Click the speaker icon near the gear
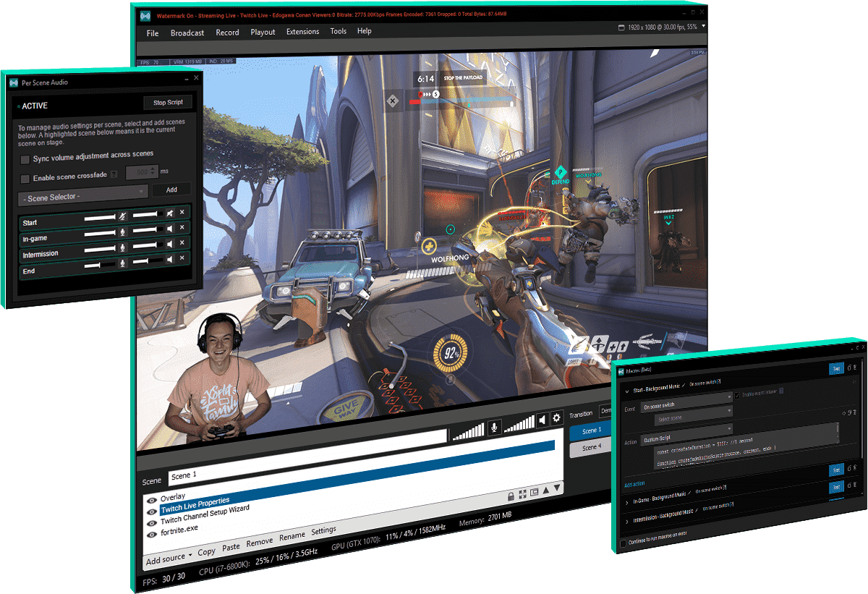This screenshot has width=868, height=594. (x=542, y=418)
